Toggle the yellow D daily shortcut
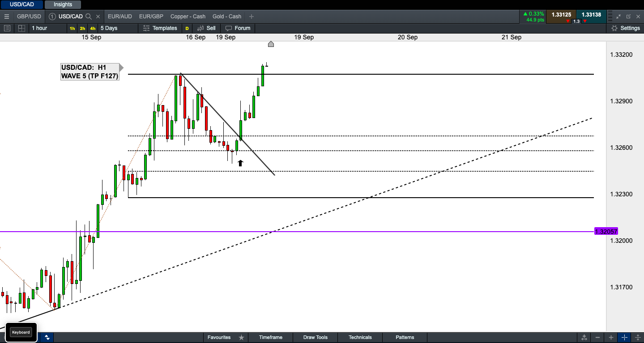 tap(187, 28)
